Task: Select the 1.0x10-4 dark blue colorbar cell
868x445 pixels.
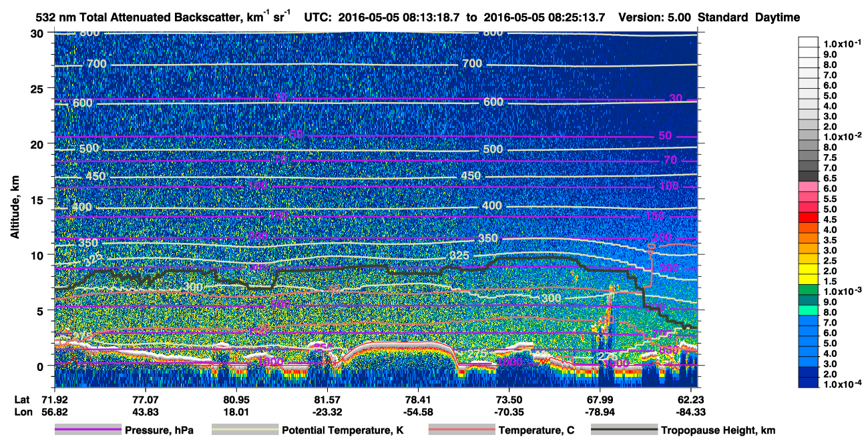Action: tap(809, 383)
